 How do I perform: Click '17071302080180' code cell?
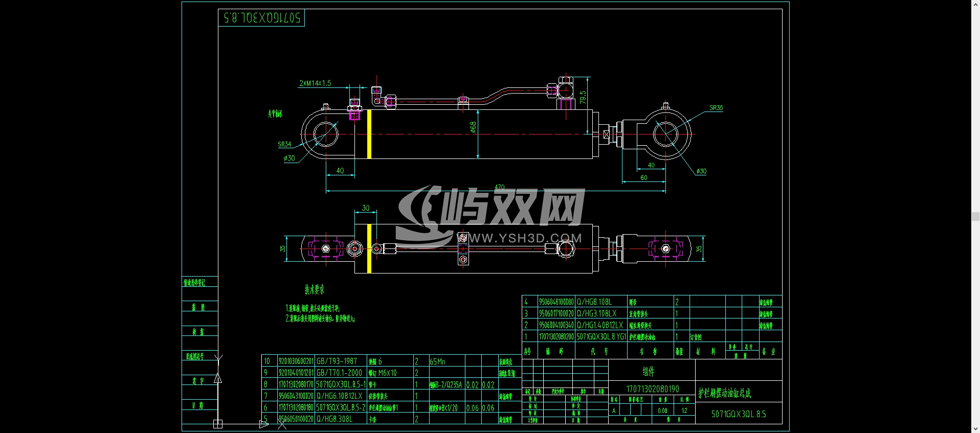296,407
